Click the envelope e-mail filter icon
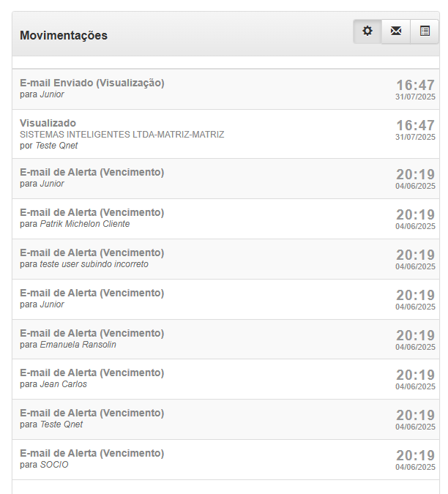 [396, 31]
